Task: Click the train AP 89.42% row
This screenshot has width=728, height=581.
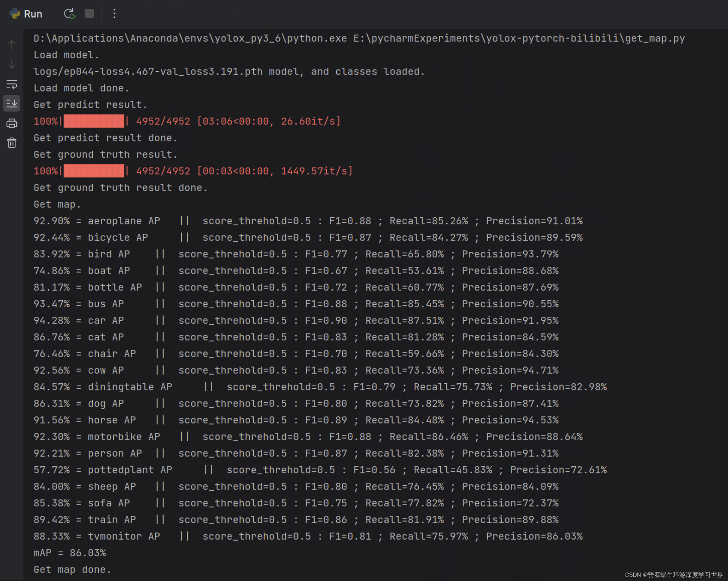Action: 296,519
